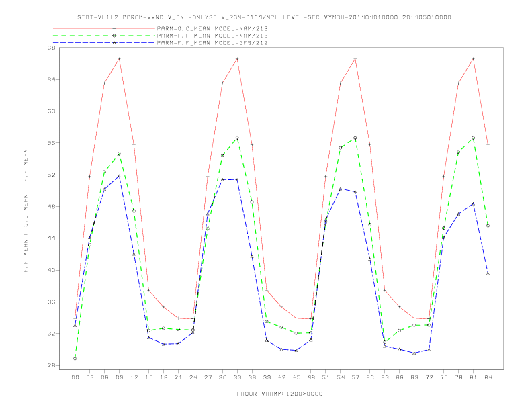Click the triangle marker on blue legend line
The width and height of the screenshot is (532, 411).
(x=114, y=43)
